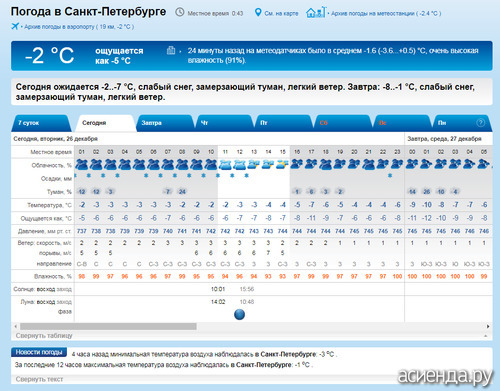The height and width of the screenshot is (391, 500).
Task: Click cloudiness icon for hour 05 today
Action: (139, 164)
